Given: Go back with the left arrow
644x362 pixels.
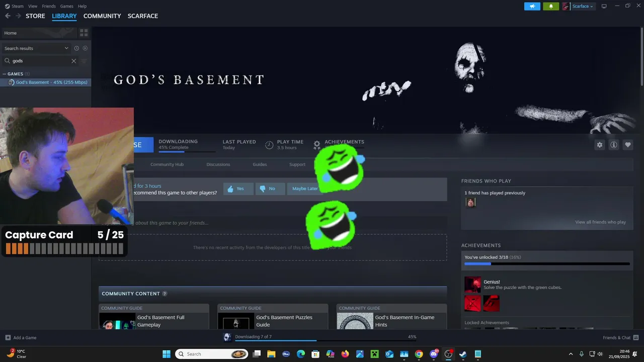Looking at the screenshot, I should [8, 16].
